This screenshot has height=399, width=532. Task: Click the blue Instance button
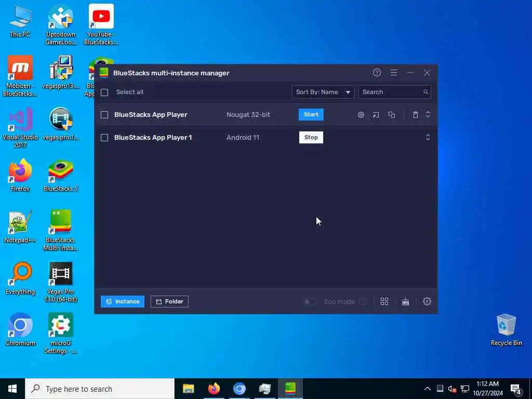(123, 301)
